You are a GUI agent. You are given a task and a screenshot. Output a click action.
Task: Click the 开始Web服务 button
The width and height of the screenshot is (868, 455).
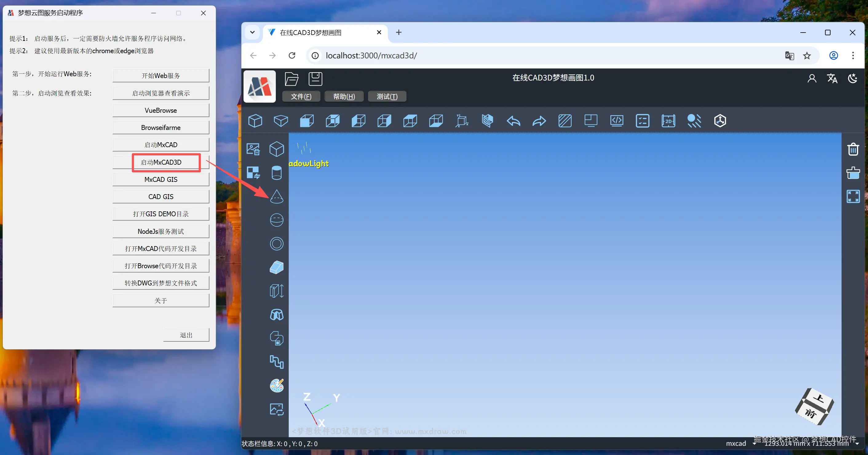click(x=161, y=76)
